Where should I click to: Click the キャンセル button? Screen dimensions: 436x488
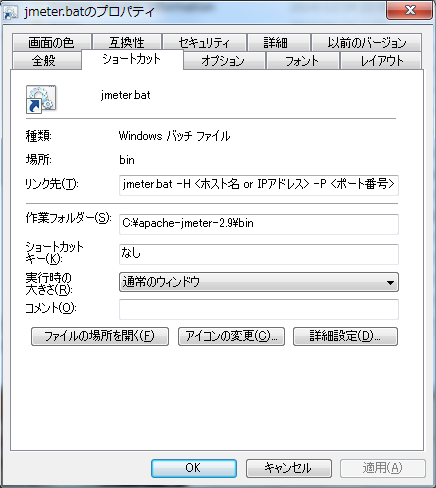click(289, 468)
